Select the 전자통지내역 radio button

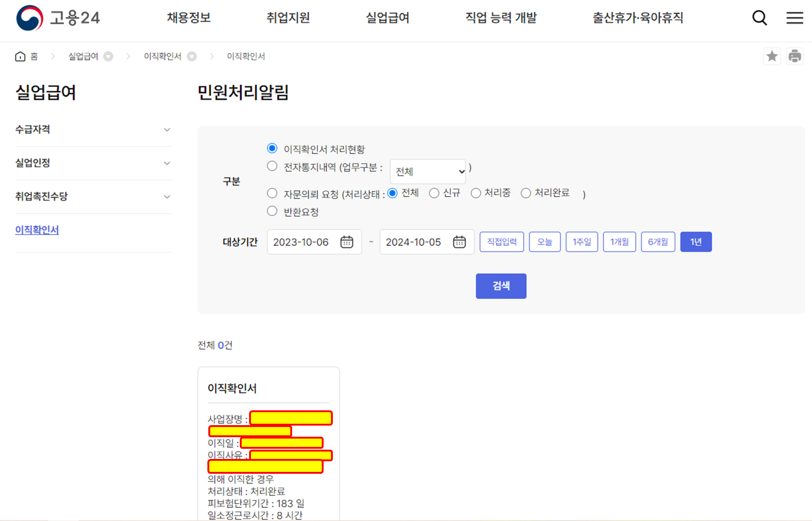click(272, 166)
